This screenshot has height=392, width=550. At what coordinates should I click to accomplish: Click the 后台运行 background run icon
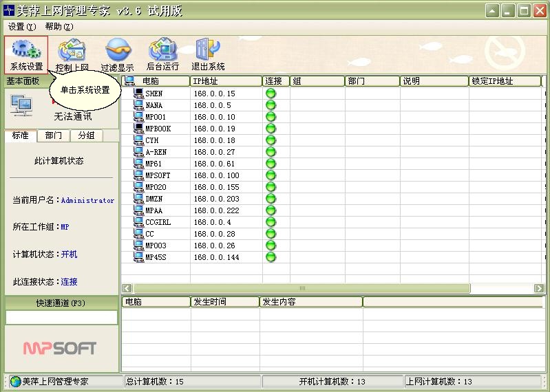(162, 54)
